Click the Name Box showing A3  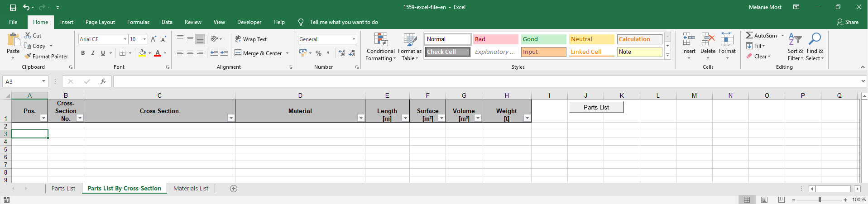click(x=22, y=81)
